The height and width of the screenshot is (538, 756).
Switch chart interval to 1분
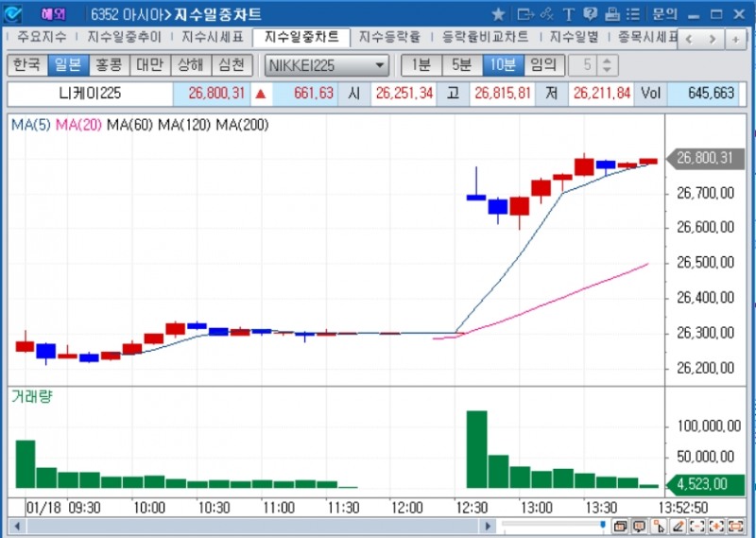(421, 65)
